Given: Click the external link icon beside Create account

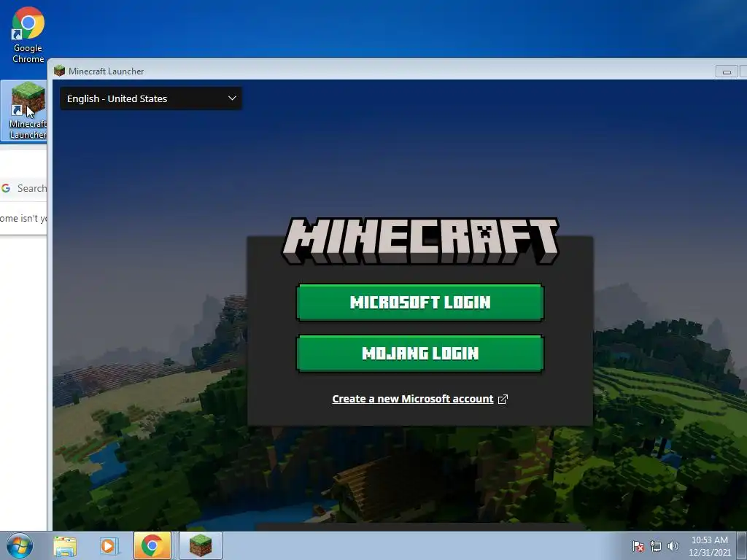Looking at the screenshot, I should (503, 399).
